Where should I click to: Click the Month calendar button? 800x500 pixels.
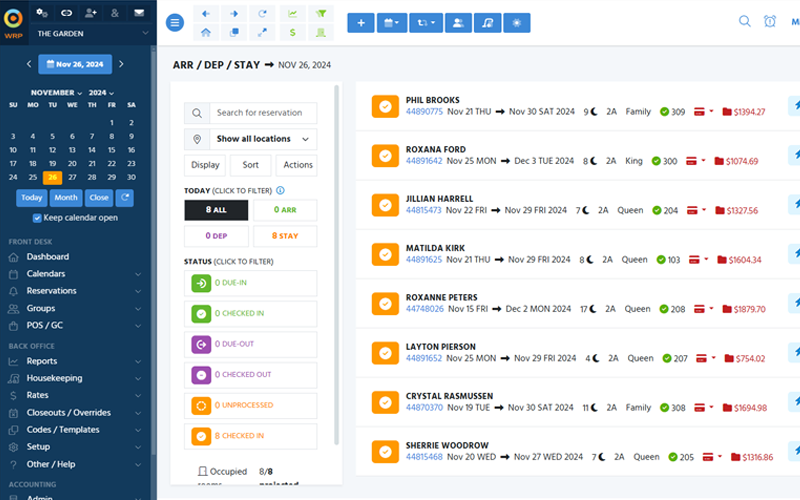pyautogui.click(x=66, y=197)
